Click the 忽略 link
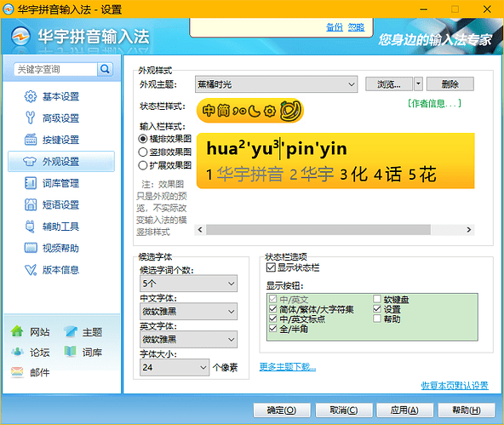 356,27
